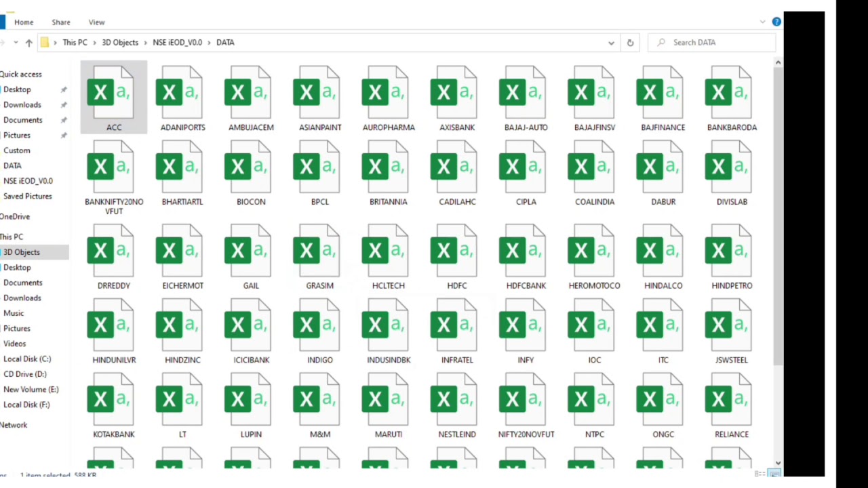This screenshot has height=488, width=868.
Task: Expand the ribbon with the chevron
Action: tap(762, 22)
